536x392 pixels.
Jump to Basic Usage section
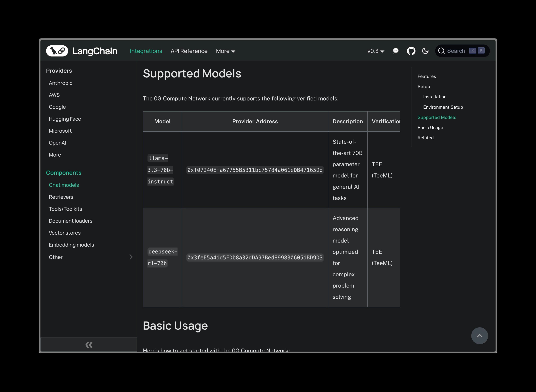coord(430,127)
